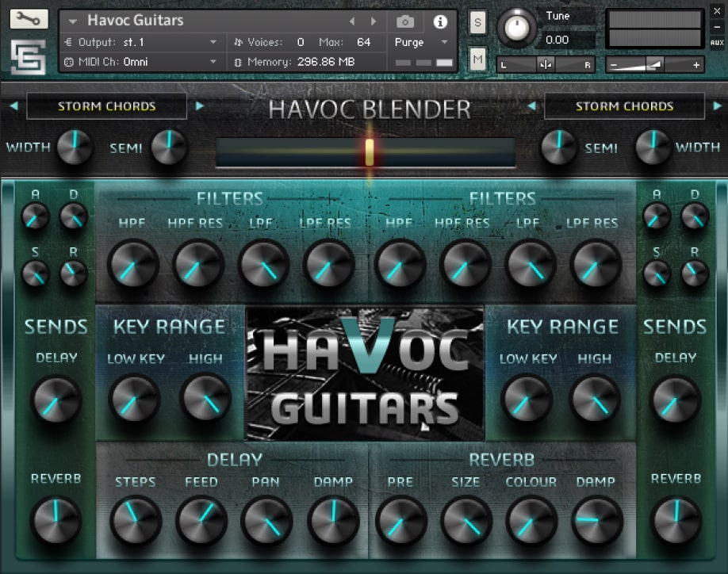Viewport: 728px width, 574px height.
Task: Go to previous instrument preset arrow
Action: click(352, 21)
